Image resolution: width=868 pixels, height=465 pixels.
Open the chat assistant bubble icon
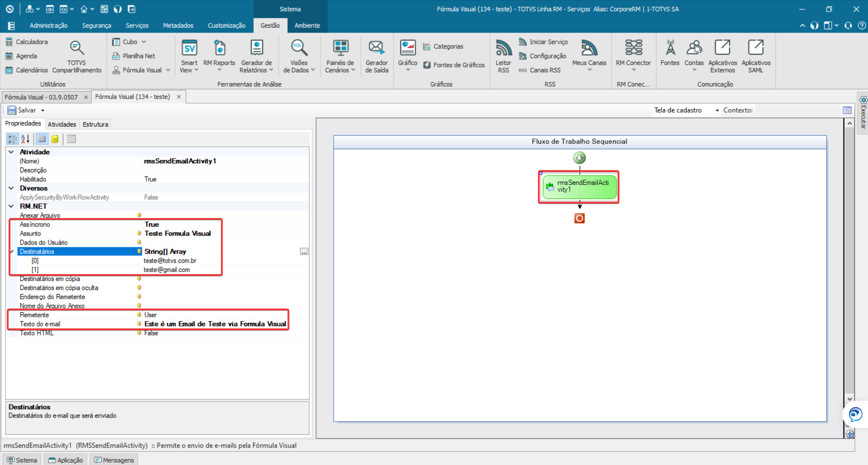click(x=855, y=414)
